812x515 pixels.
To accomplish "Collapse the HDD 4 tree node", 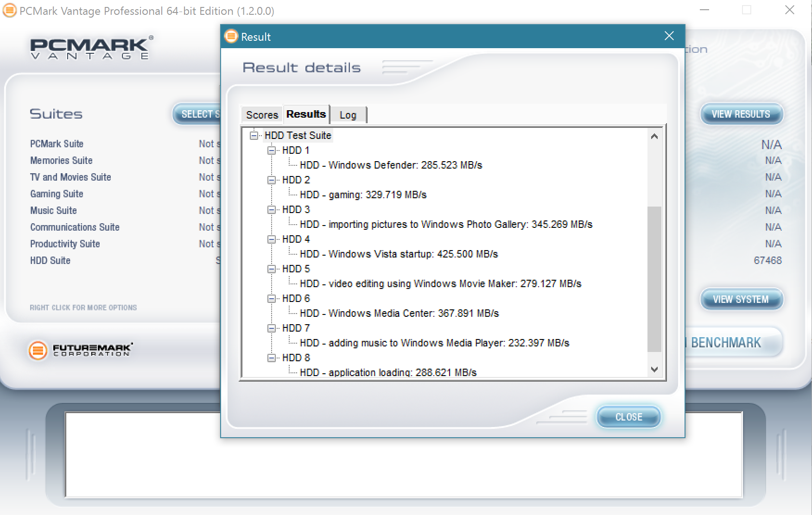I will pyautogui.click(x=271, y=239).
